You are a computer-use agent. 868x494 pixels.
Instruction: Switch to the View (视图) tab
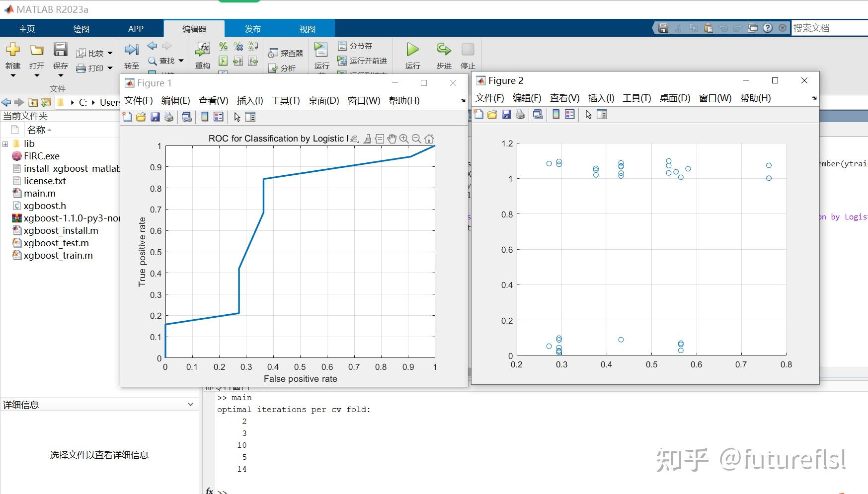click(x=307, y=29)
